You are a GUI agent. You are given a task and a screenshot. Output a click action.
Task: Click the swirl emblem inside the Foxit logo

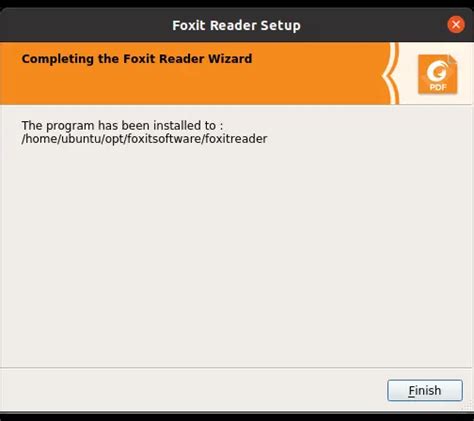pos(437,71)
